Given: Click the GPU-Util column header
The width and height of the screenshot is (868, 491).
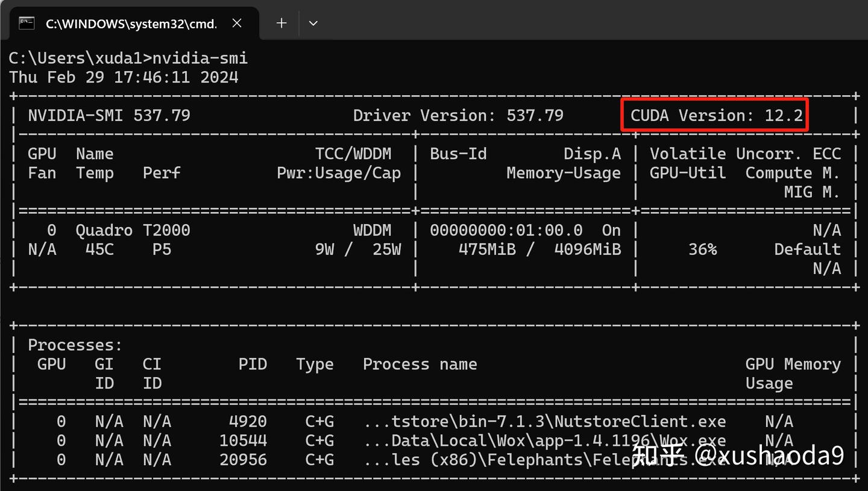Looking at the screenshot, I should click(688, 173).
